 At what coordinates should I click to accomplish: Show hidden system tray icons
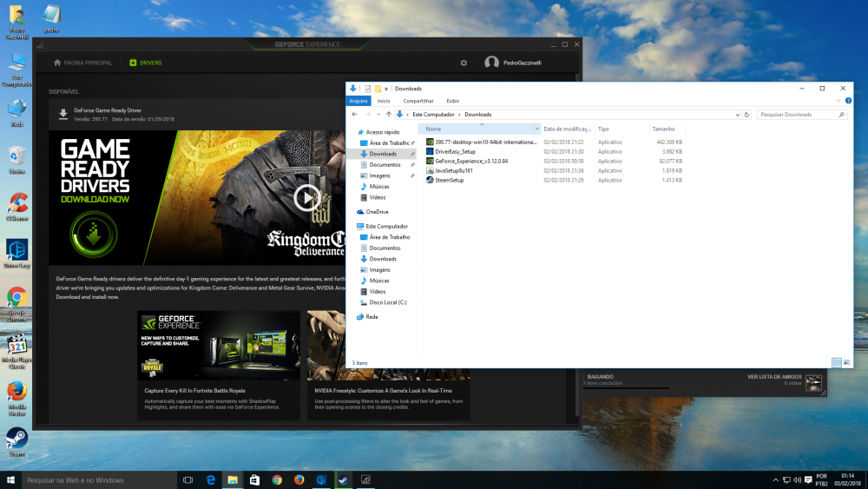pos(775,480)
